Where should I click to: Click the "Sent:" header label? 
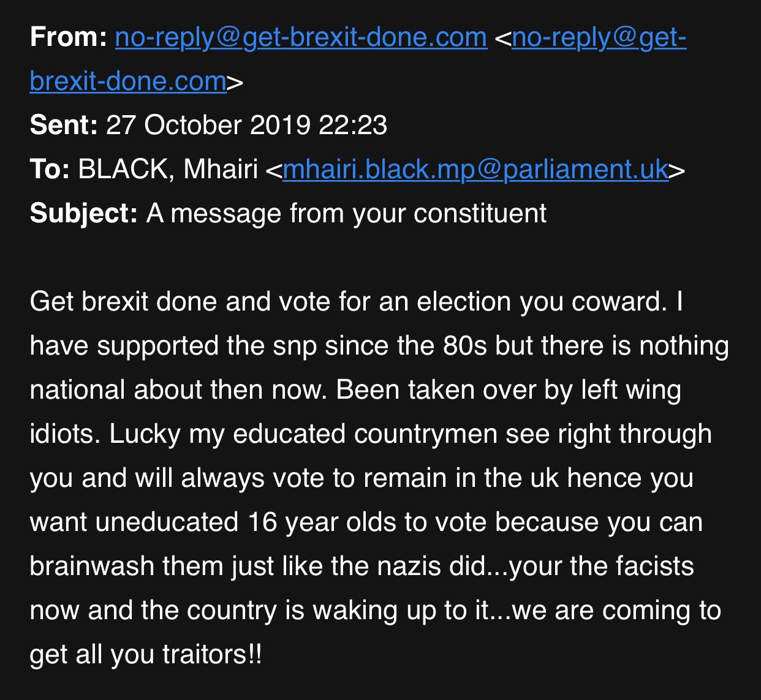pyautogui.click(x=63, y=126)
